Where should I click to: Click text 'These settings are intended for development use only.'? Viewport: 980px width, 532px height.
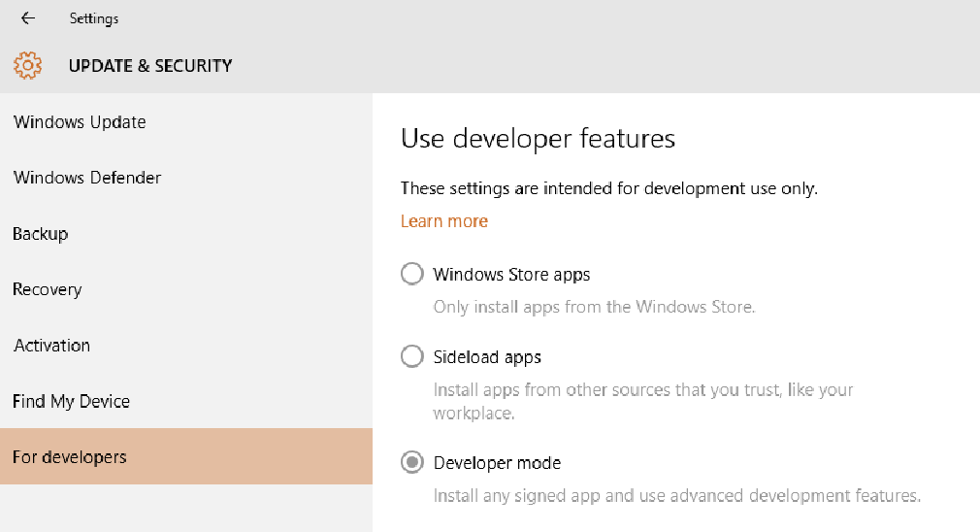pyautogui.click(x=608, y=188)
